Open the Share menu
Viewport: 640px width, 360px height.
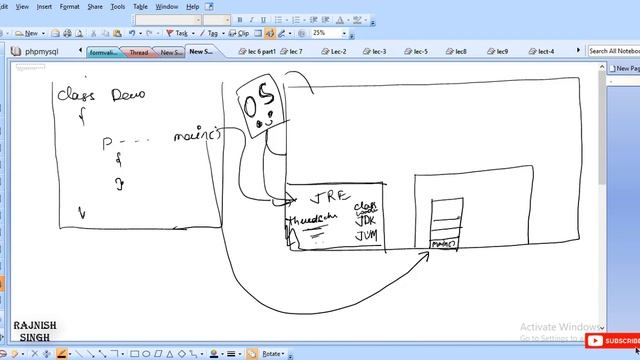[x=95, y=7]
